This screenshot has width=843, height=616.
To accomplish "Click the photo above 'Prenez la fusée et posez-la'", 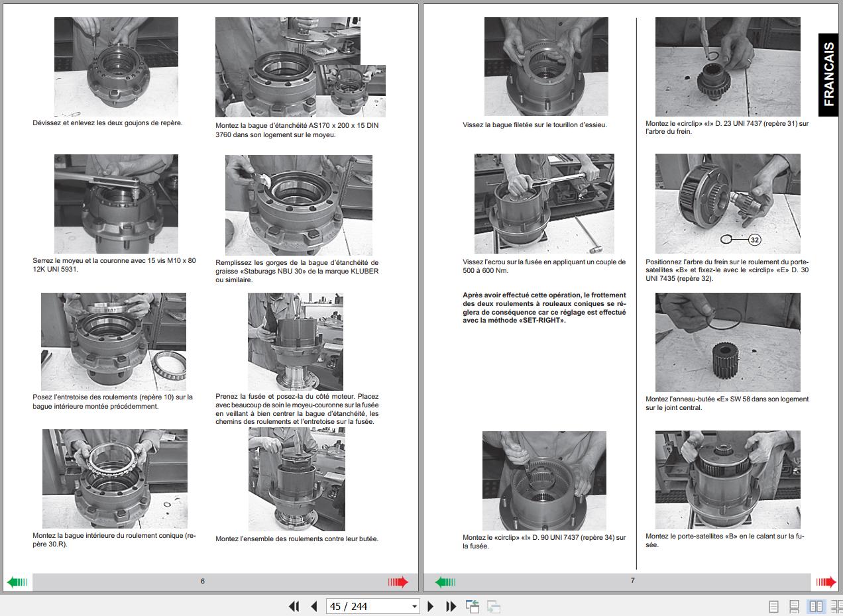I will (296, 342).
